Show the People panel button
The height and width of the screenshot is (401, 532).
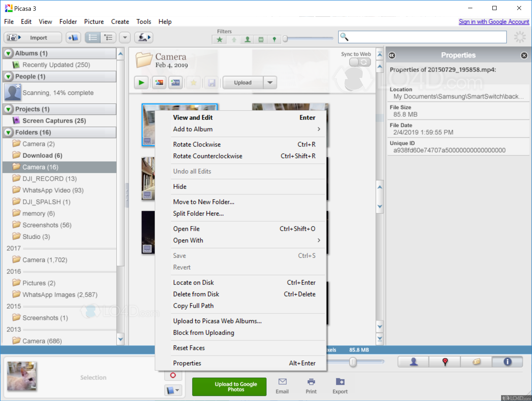[x=413, y=362]
